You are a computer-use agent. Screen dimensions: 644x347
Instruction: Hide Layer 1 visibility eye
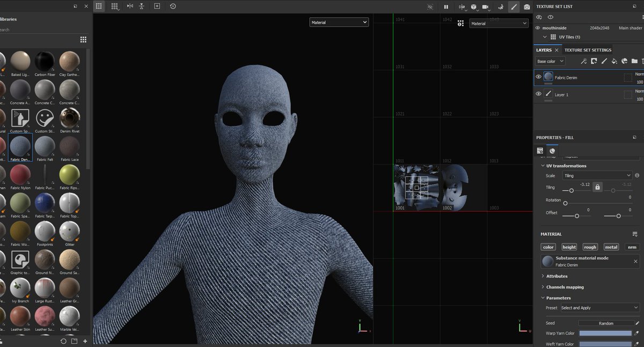coord(538,93)
